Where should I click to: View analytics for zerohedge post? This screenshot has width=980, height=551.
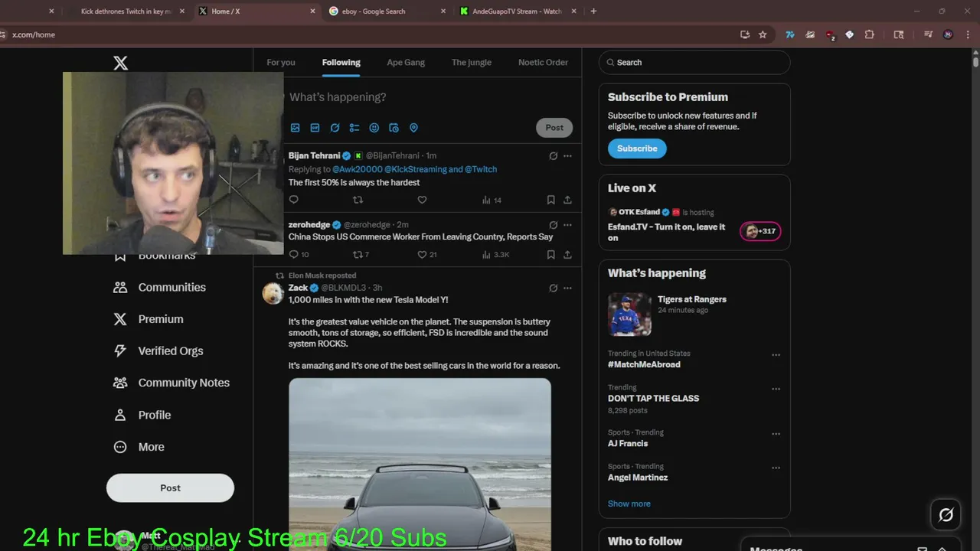[x=495, y=255]
